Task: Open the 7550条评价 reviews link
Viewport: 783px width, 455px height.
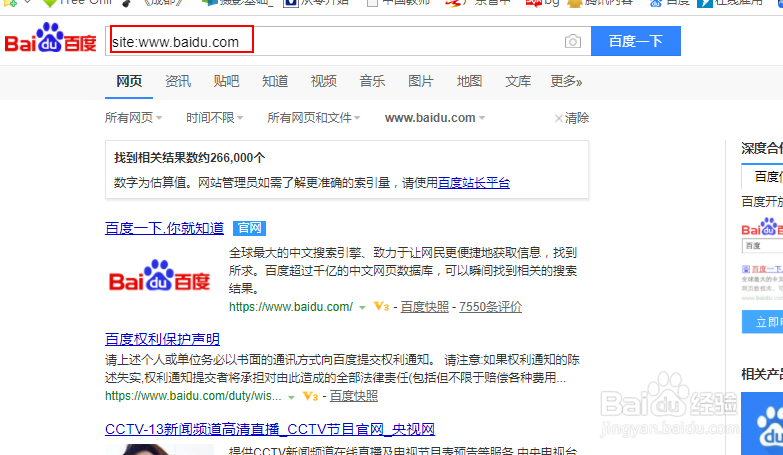Action: coord(490,307)
